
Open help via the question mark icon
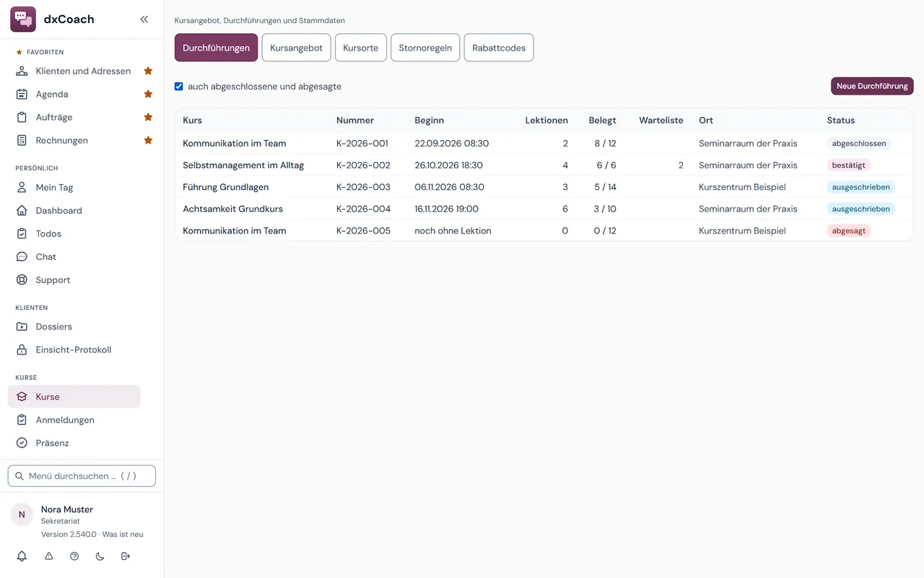[x=74, y=556]
